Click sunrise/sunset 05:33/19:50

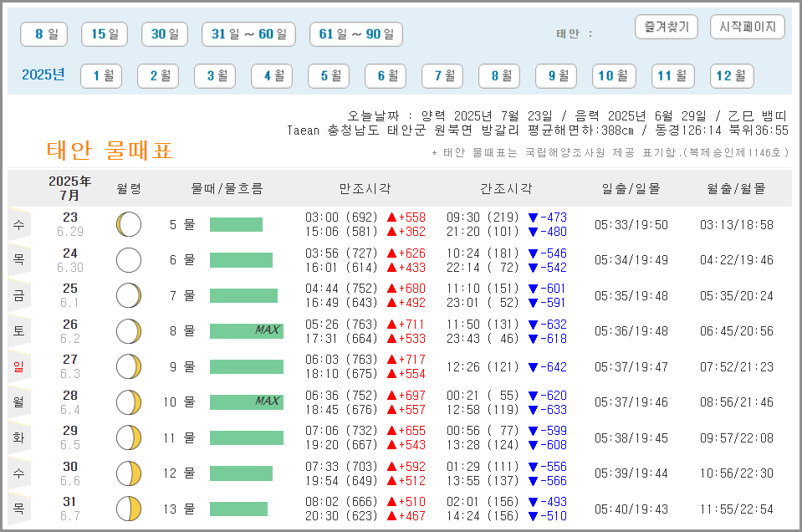631,224
